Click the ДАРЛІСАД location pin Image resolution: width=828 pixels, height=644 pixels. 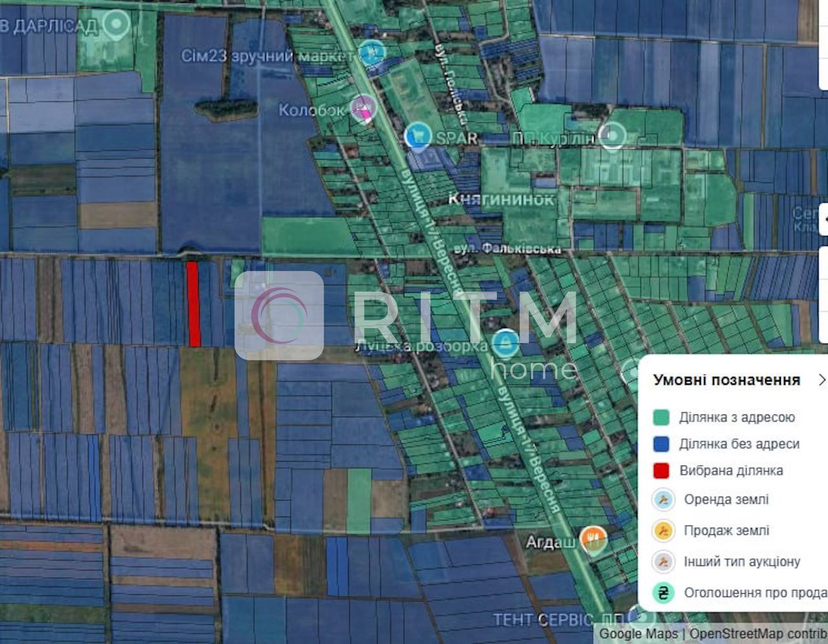coord(117,25)
